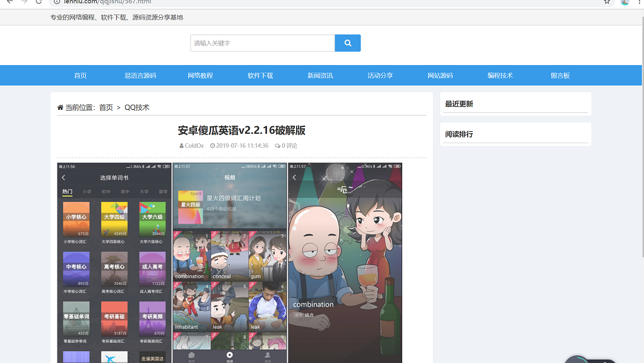Click the 中考核心 wordbook thumbnail
This screenshot has height=363, width=644.
76,269
